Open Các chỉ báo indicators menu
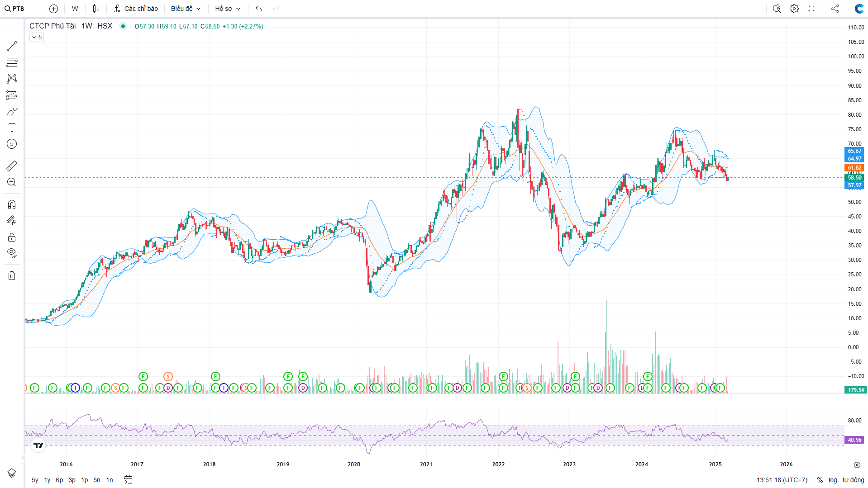The image size is (868, 488). coord(136,9)
